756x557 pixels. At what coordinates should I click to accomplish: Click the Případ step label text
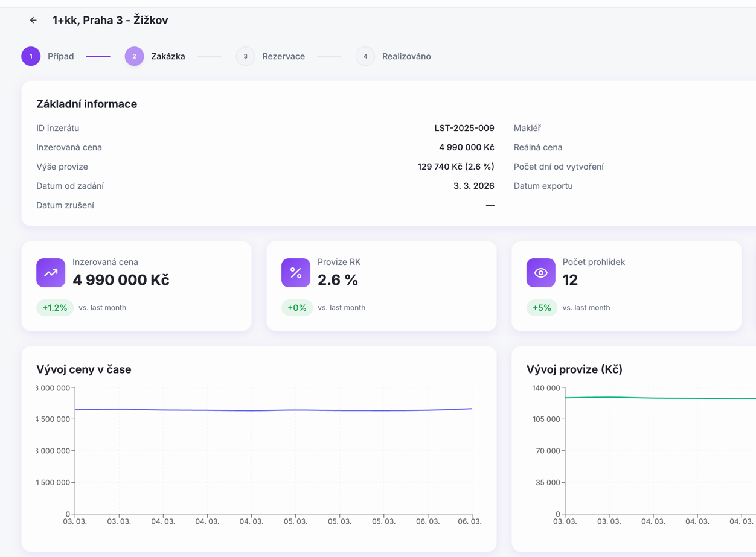(x=60, y=56)
